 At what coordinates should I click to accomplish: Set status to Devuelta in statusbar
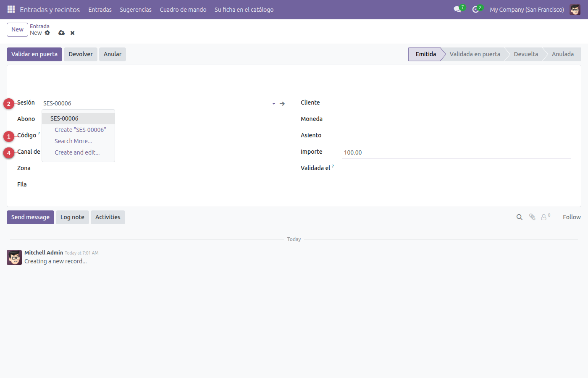coord(526,54)
